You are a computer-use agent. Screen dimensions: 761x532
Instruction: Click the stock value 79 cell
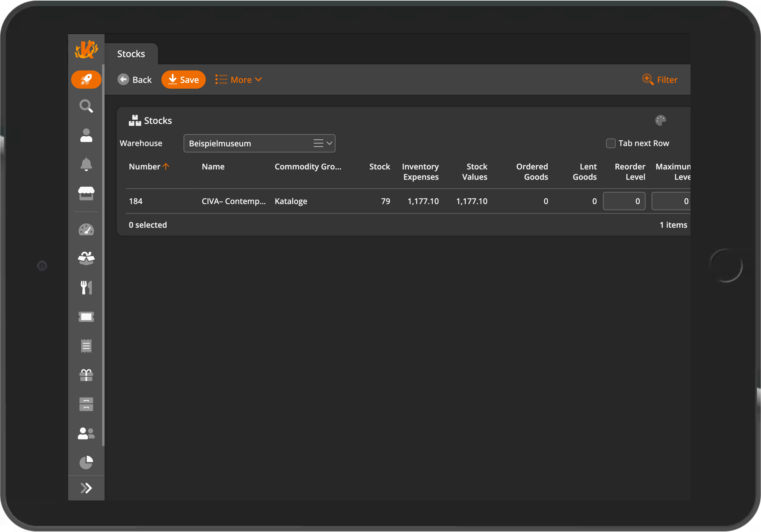385,201
